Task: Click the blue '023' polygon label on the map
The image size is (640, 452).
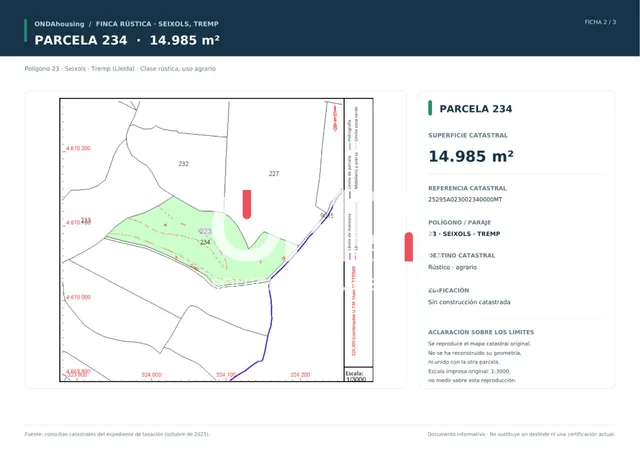Action: (205, 231)
